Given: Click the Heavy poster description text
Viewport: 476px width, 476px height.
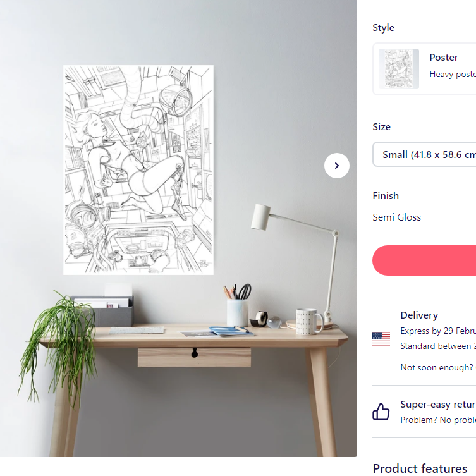Looking at the screenshot, I should tap(453, 75).
